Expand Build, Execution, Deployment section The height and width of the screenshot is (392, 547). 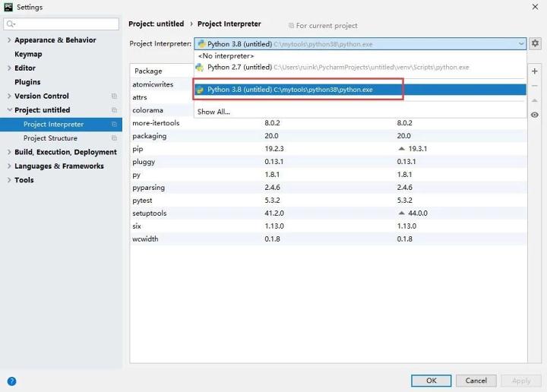(9, 152)
